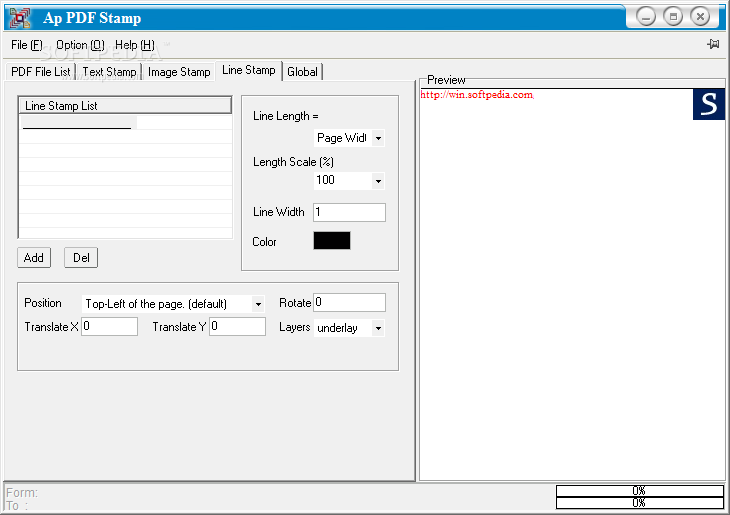Click the pin icon in menu bar

[713, 44]
